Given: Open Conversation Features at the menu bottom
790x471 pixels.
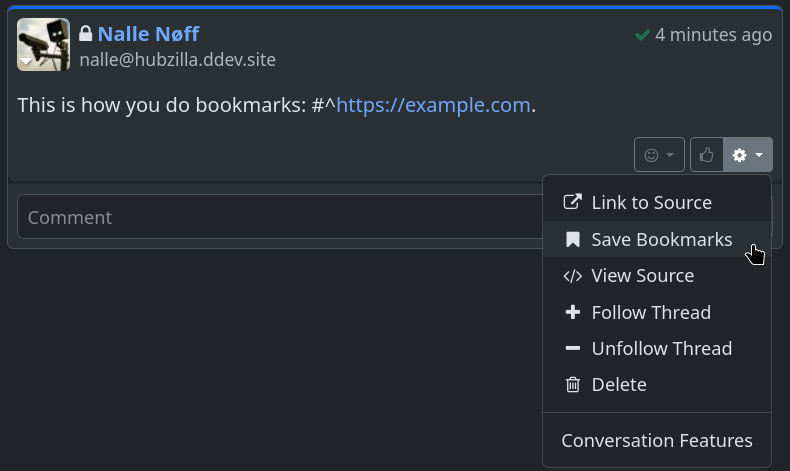Looking at the screenshot, I should click(657, 441).
